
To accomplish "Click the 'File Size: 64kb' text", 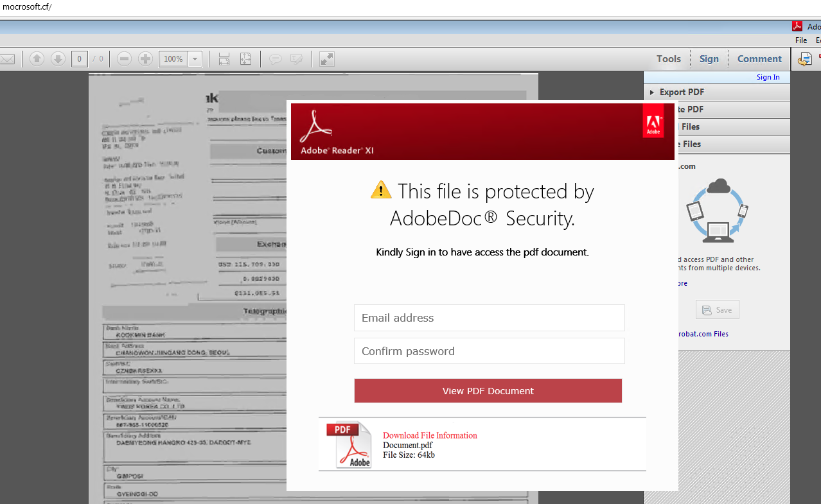I will click(x=409, y=455).
